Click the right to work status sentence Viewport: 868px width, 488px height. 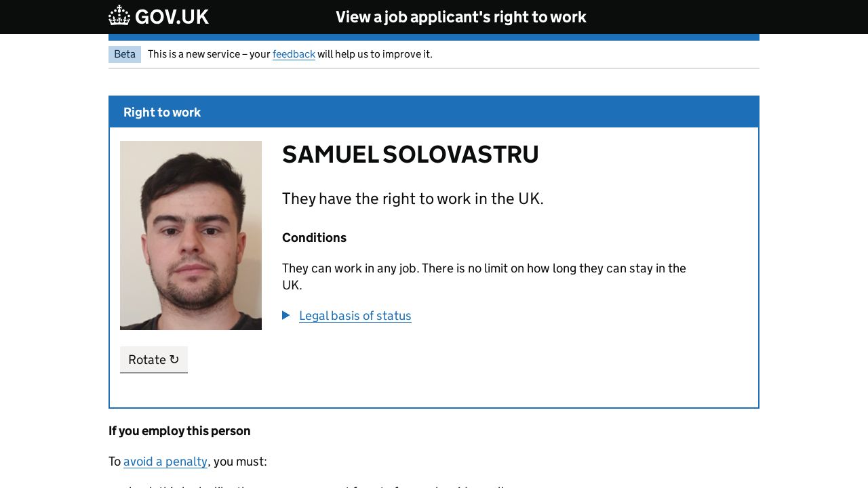tap(412, 199)
